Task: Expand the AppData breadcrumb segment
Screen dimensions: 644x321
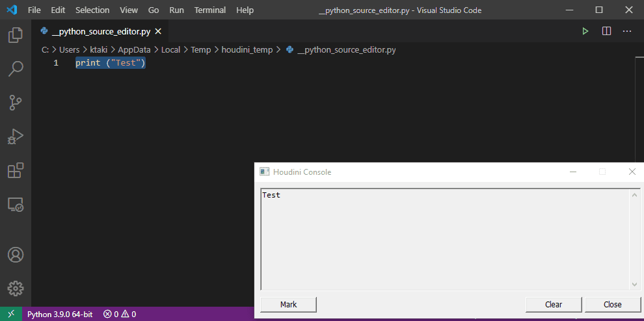Action: [x=134, y=49]
